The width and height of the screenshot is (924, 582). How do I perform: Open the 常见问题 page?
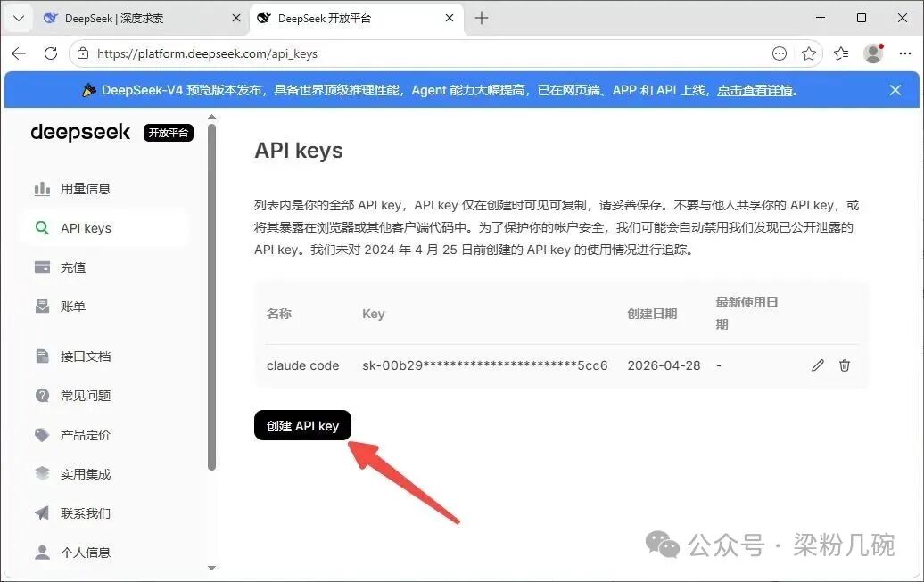tap(103, 395)
